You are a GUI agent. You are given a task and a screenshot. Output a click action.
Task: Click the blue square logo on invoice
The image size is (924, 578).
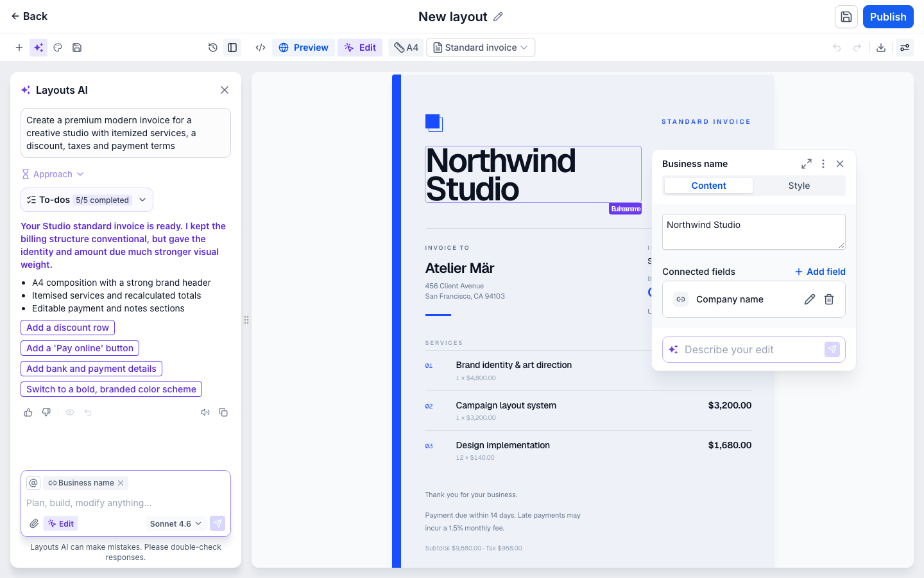coord(434,123)
